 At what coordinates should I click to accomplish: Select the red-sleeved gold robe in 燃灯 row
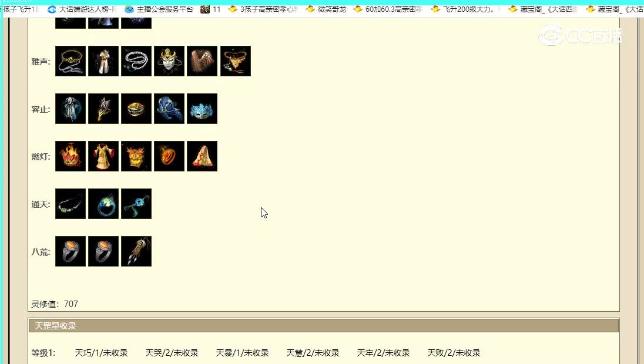point(103,156)
